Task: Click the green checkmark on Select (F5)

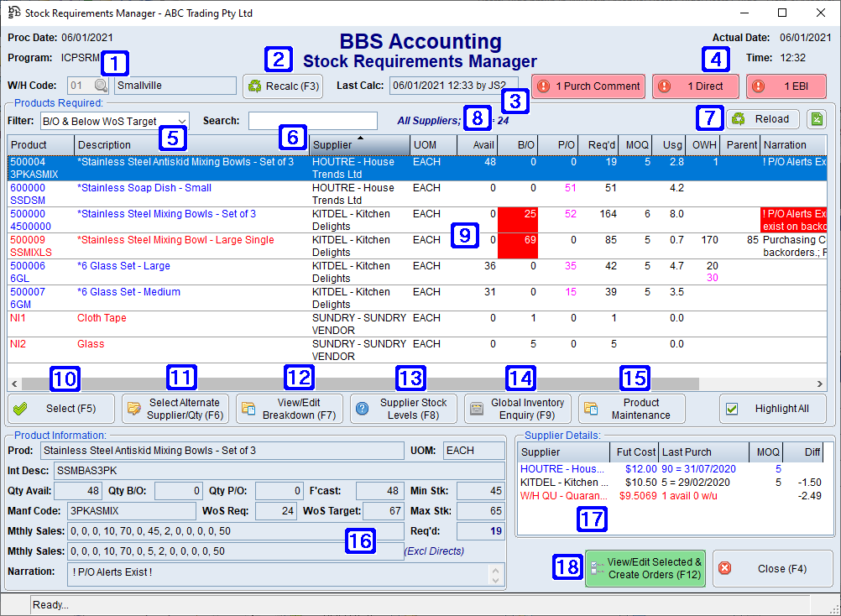Action: click(x=19, y=409)
